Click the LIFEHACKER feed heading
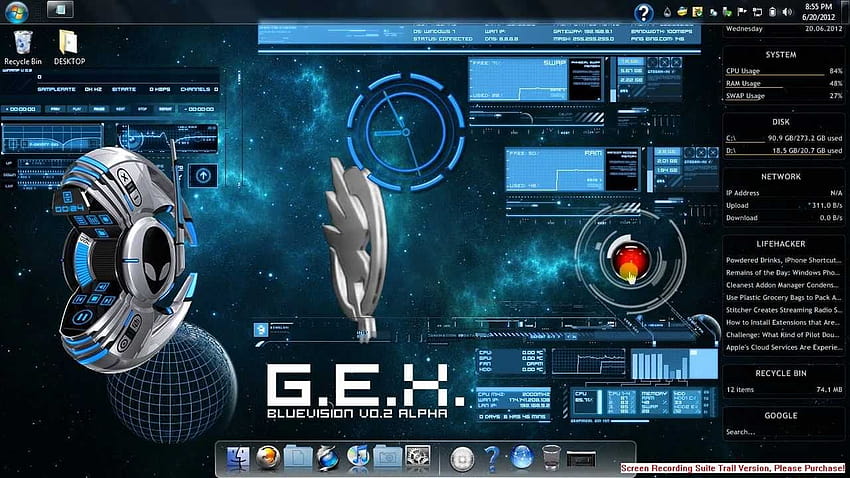The image size is (850, 478). [x=781, y=244]
